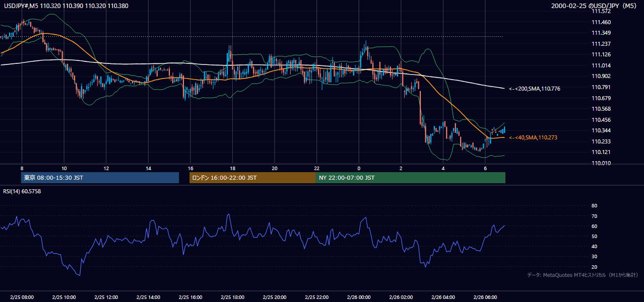The image size is (644, 302).
Task: Click the MetaQuotes MT4 data source note
Action: 583,275
